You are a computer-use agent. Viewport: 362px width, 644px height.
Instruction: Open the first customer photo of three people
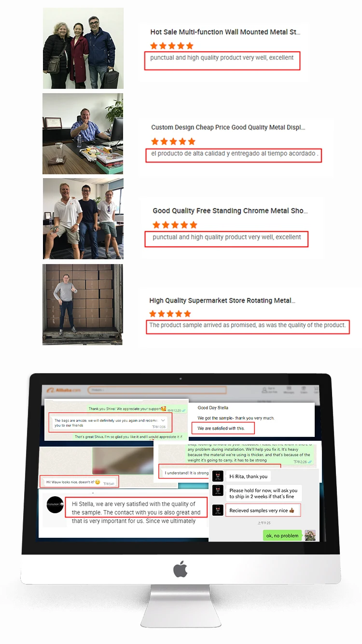(x=83, y=48)
